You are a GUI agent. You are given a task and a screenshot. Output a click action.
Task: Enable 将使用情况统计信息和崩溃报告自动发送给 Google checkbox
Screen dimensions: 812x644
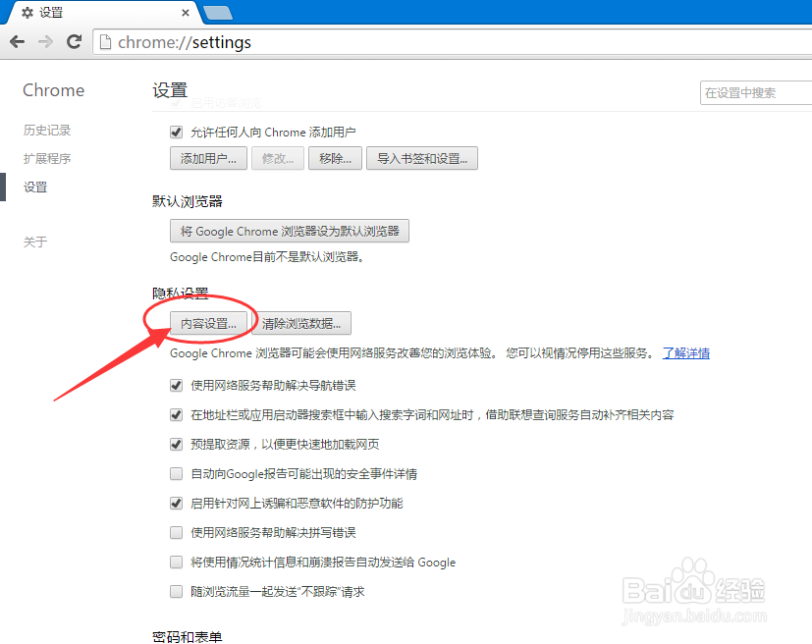tap(176, 563)
